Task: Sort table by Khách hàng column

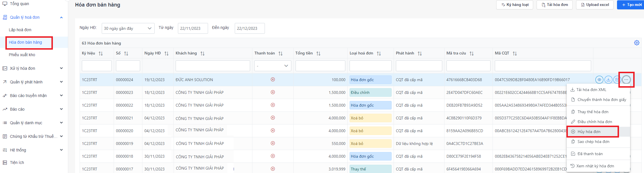Action: coord(202,53)
